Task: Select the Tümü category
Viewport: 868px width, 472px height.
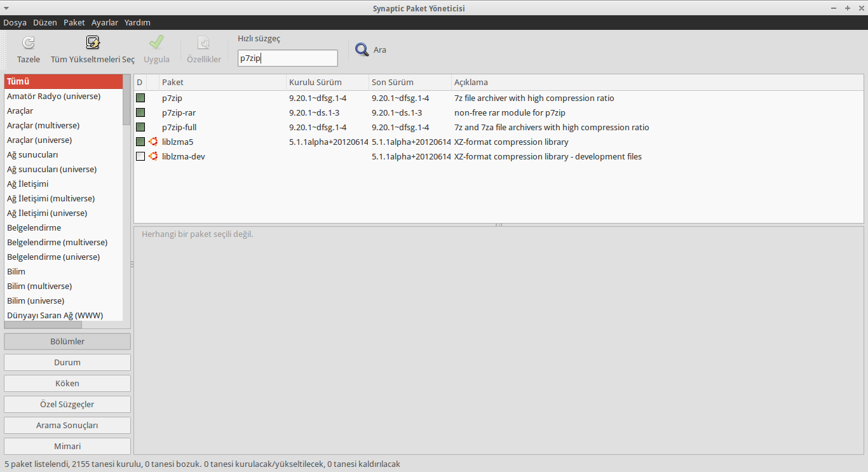Action: point(64,82)
